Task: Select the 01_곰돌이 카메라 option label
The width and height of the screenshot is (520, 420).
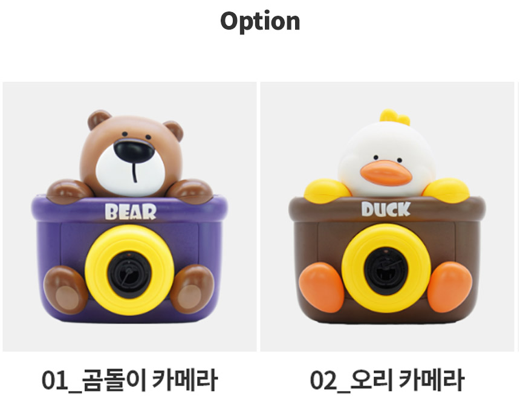Action: pos(129,380)
